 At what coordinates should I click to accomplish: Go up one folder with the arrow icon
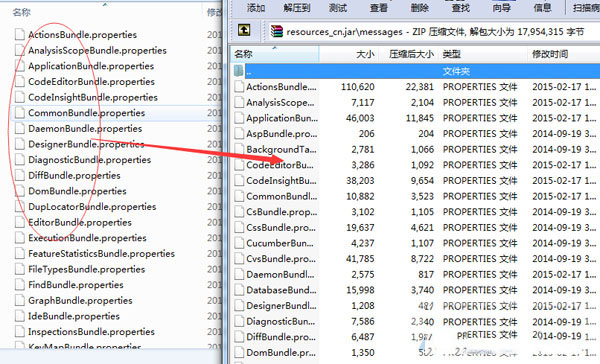(244, 30)
